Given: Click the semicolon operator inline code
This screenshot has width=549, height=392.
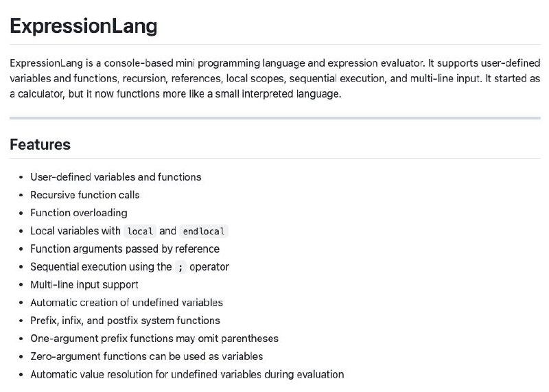Looking at the screenshot, I should 180,267.
